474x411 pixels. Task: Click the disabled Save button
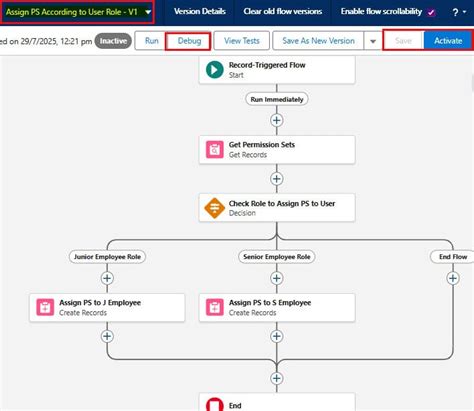click(403, 41)
